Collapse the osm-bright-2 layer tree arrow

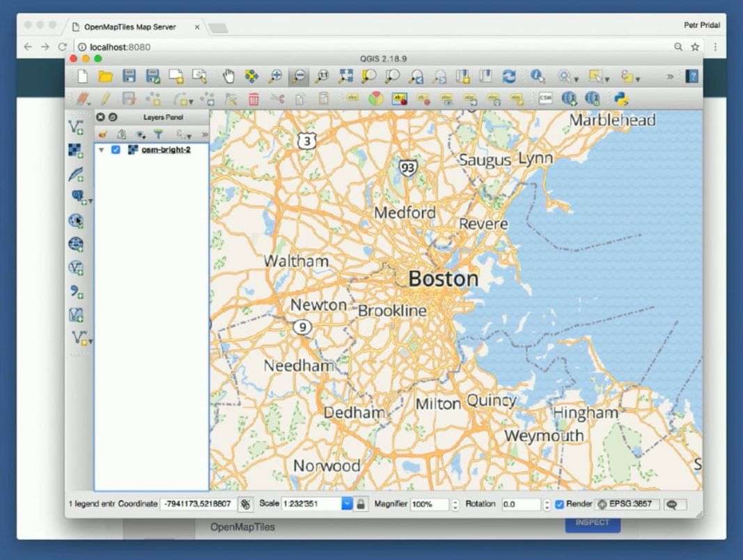[x=102, y=150]
